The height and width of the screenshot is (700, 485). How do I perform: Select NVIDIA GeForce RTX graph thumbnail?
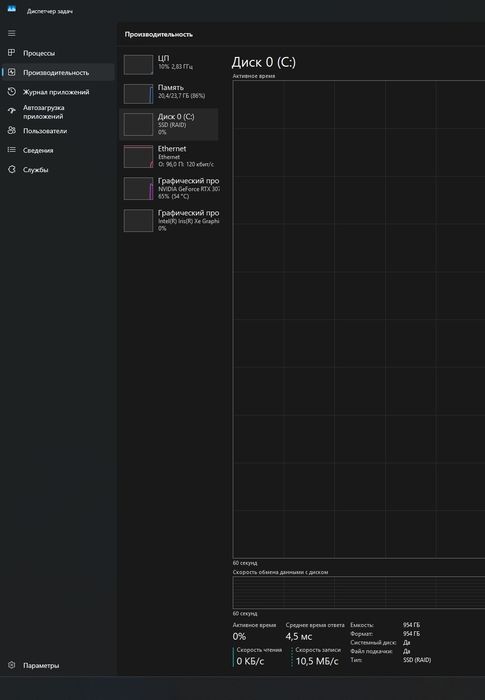138,188
